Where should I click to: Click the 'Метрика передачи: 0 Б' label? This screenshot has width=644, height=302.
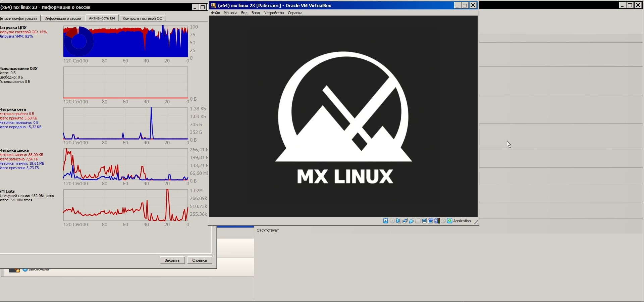(19, 122)
